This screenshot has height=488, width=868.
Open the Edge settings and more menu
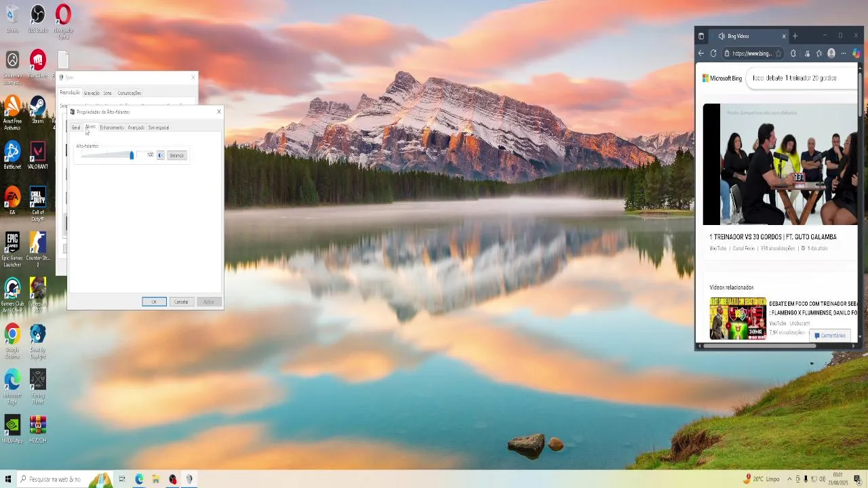844,54
